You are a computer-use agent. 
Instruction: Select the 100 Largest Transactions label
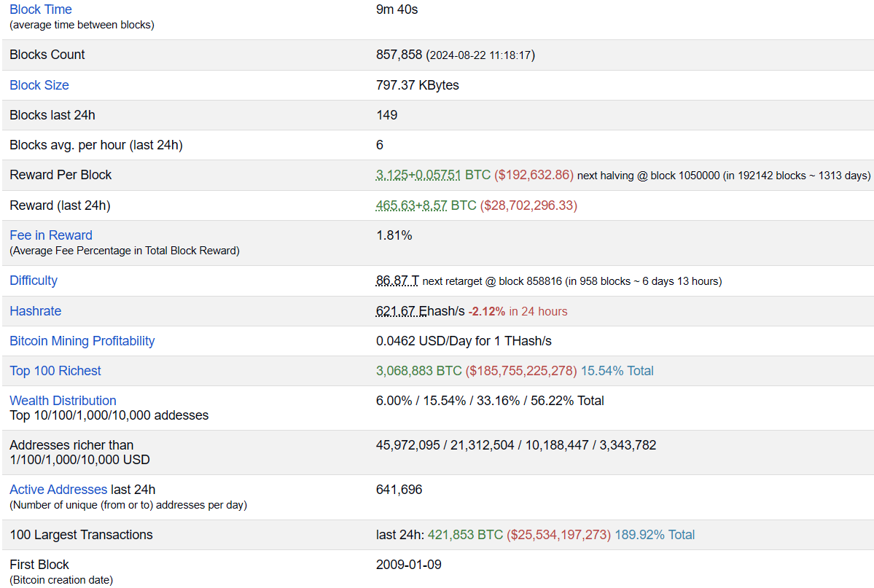(82, 535)
